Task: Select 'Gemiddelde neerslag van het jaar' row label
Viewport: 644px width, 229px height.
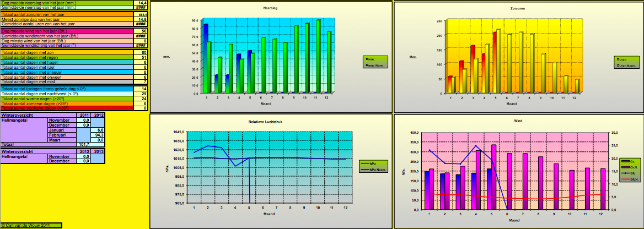Action: pos(67,7)
